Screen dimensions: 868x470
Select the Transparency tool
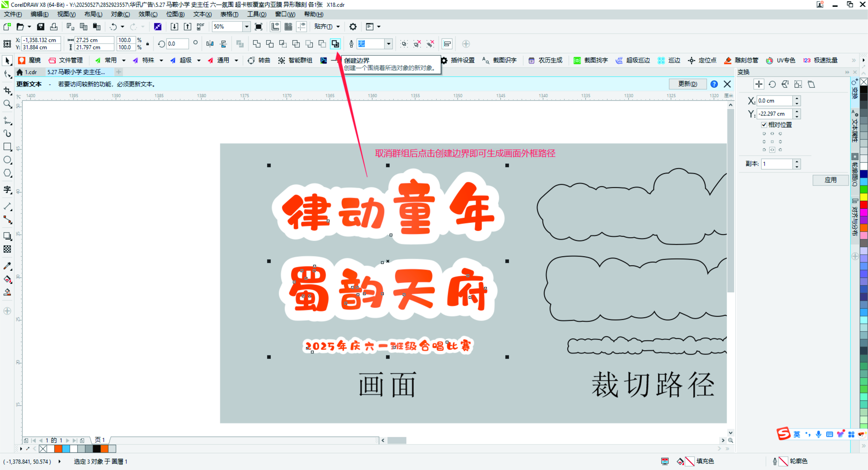tap(7, 249)
